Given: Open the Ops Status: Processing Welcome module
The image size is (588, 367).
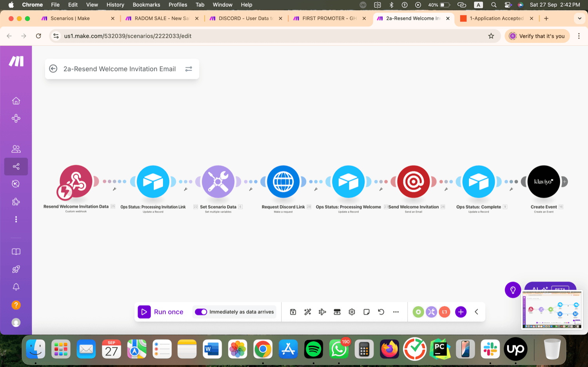Looking at the screenshot, I should click(348, 182).
